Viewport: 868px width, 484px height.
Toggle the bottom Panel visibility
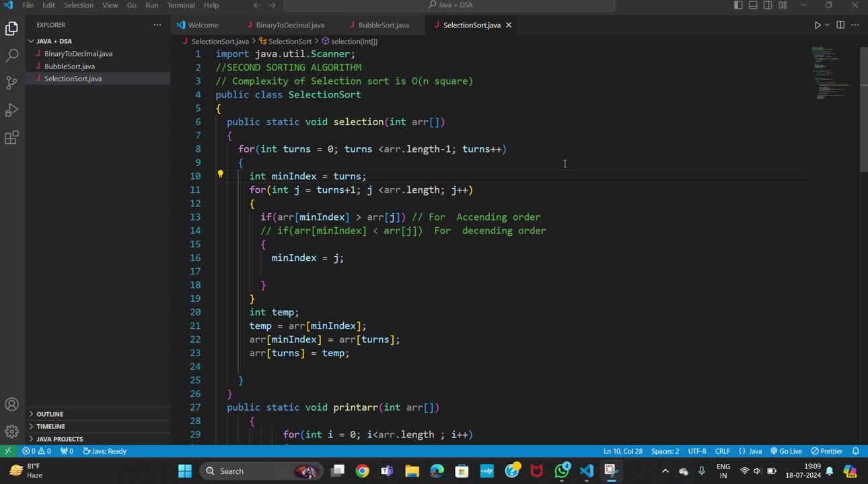coord(753,5)
